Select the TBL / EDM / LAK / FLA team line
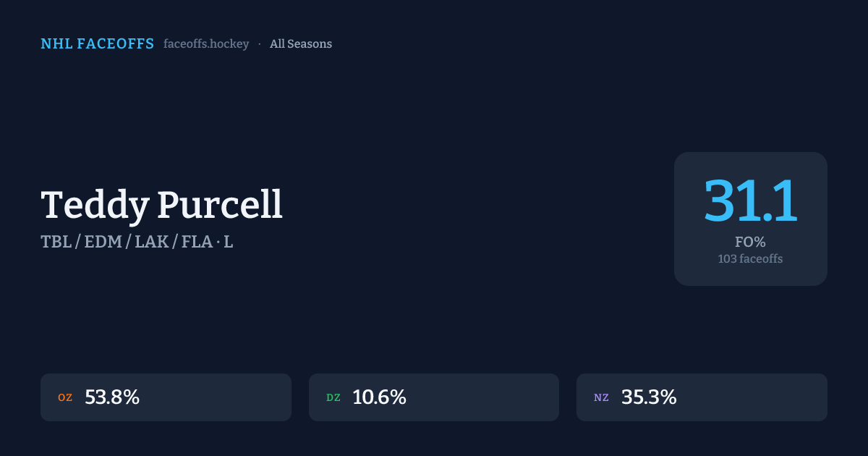 click(125, 242)
